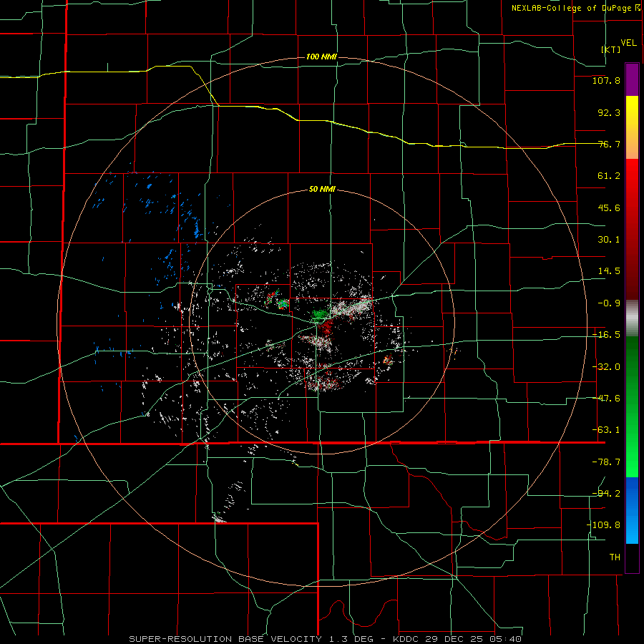Click the VEL legend heading

coord(628,43)
